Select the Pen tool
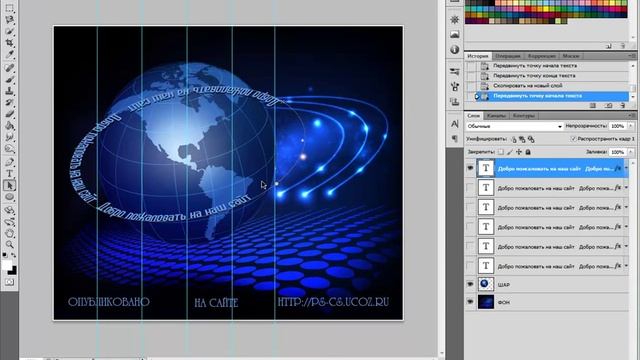This screenshot has height=360, width=640. click(x=9, y=162)
